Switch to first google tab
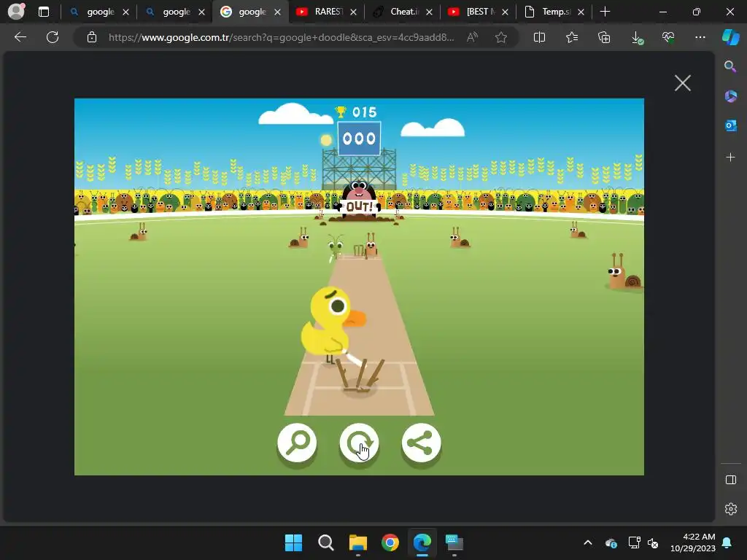Screen dimensions: 747x560 click(x=98, y=12)
